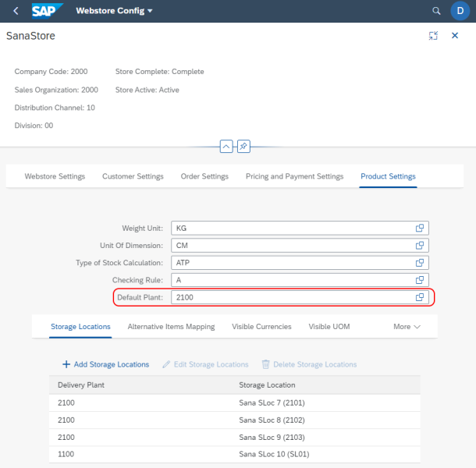Open value help for Weight Unit

(x=420, y=229)
